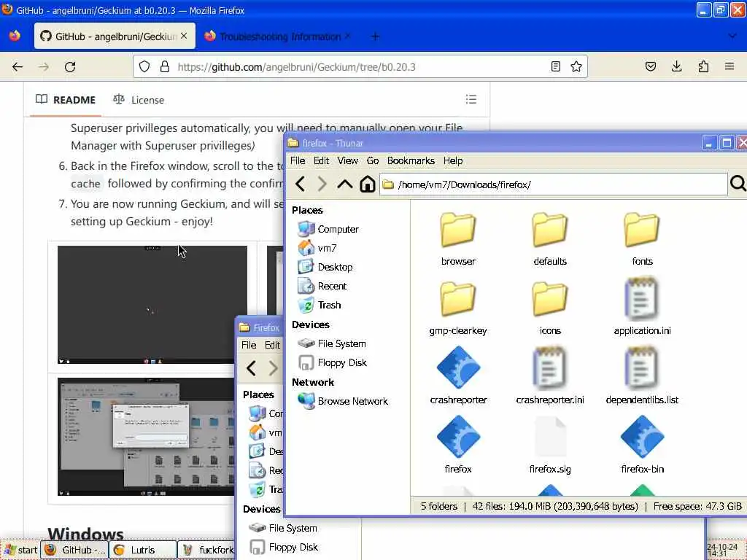Image resolution: width=747 pixels, height=560 pixels.
Task: Open Firefox hamburger application menu
Action: pos(729,66)
